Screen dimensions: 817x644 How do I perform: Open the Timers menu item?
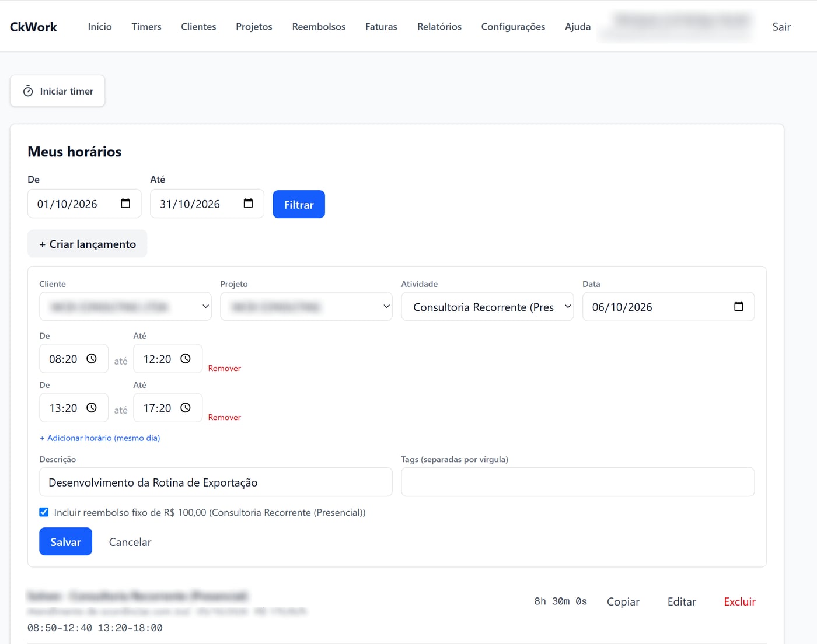146,27
